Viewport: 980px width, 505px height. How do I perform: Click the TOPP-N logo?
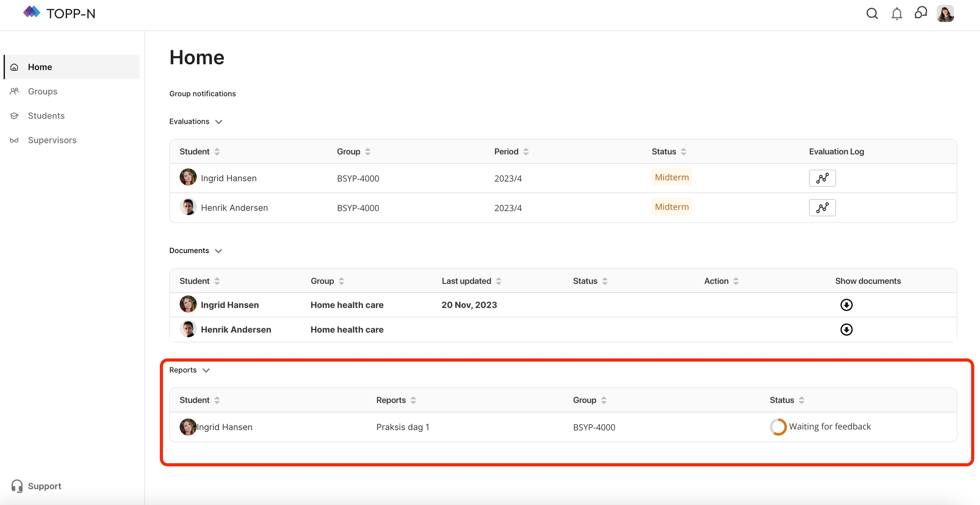pos(59,13)
